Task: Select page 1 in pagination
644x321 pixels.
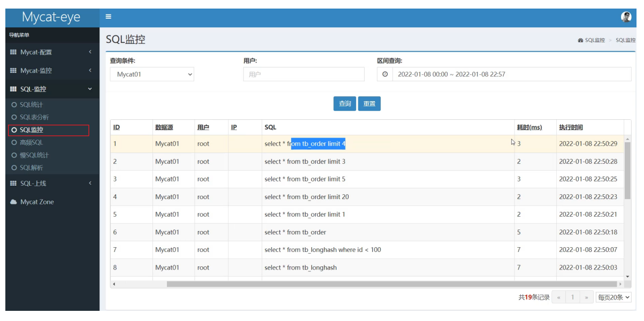Action: coord(572,297)
